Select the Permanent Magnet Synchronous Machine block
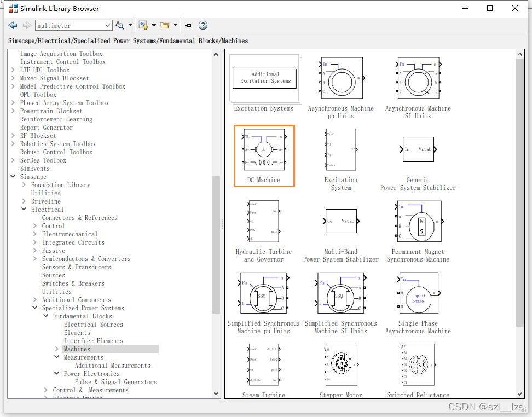532x417 pixels. (418, 231)
